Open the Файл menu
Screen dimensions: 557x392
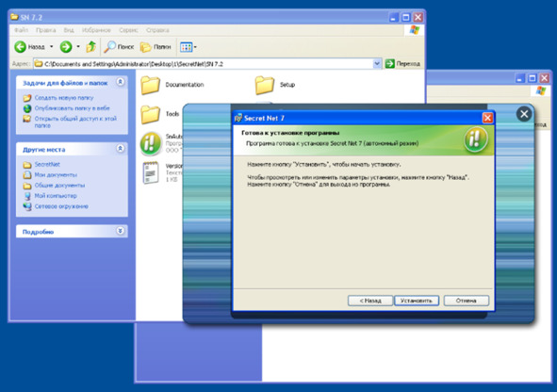22,30
